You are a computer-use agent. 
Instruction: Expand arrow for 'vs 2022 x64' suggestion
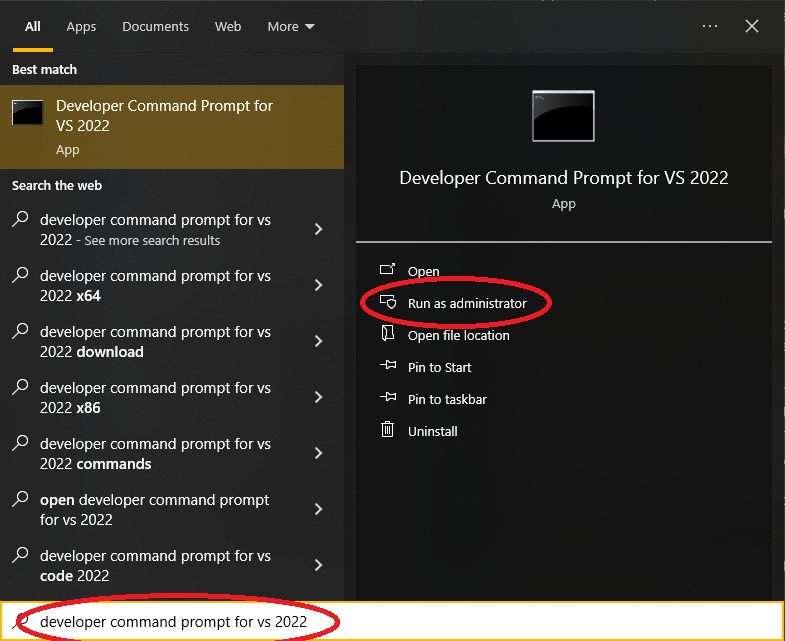[318, 285]
